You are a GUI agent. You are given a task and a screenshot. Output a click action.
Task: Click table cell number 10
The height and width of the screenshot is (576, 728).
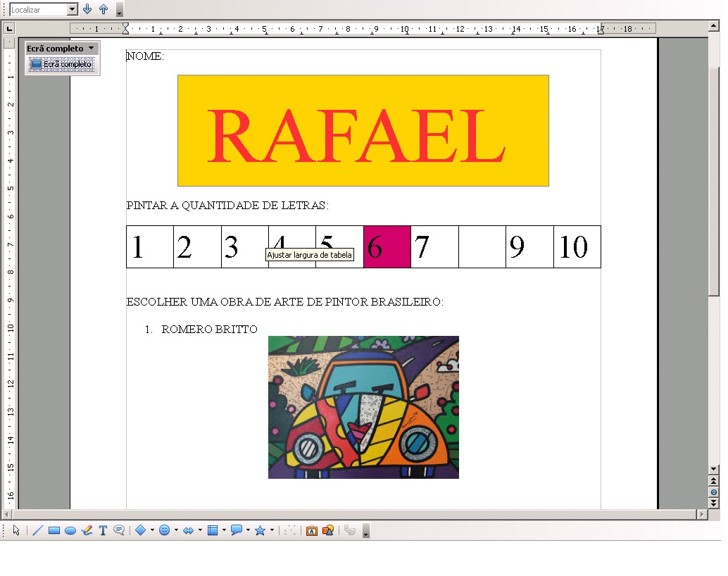(577, 246)
